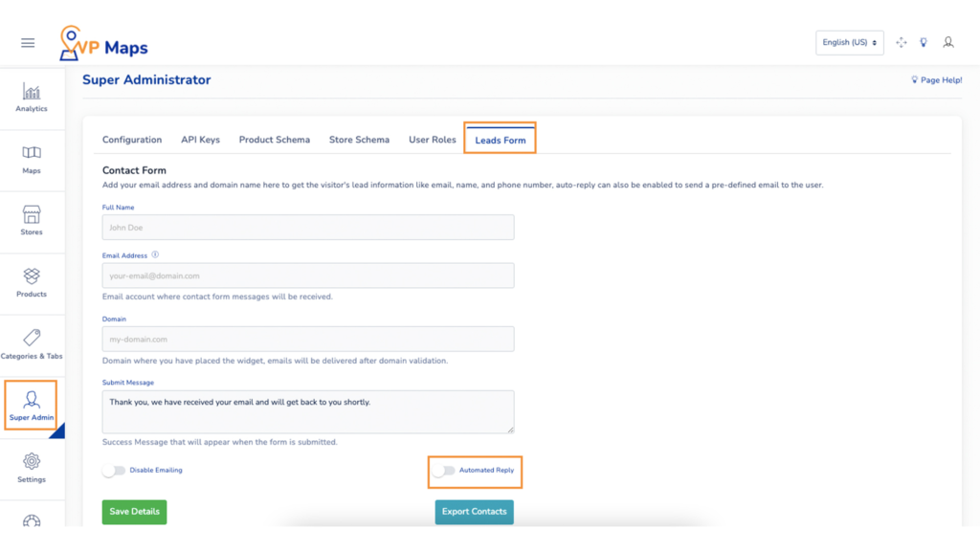The height and width of the screenshot is (551, 980).
Task: Export contacts using the Export Contacts button
Action: coord(474,512)
